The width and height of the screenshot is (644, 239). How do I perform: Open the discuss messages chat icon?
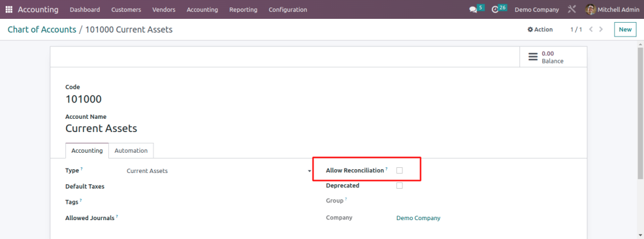coord(473,9)
